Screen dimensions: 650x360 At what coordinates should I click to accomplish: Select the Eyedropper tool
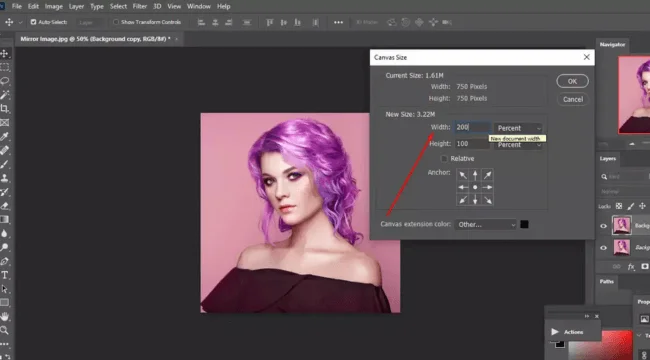pyautogui.click(x=5, y=136)
